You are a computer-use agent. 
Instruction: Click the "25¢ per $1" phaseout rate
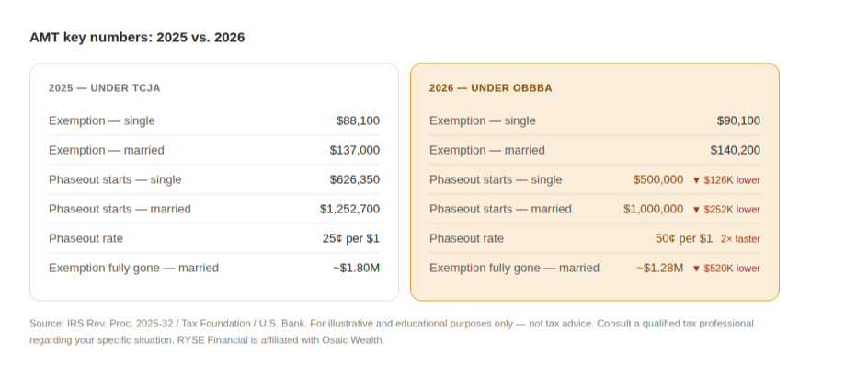[x=351, y=238]
